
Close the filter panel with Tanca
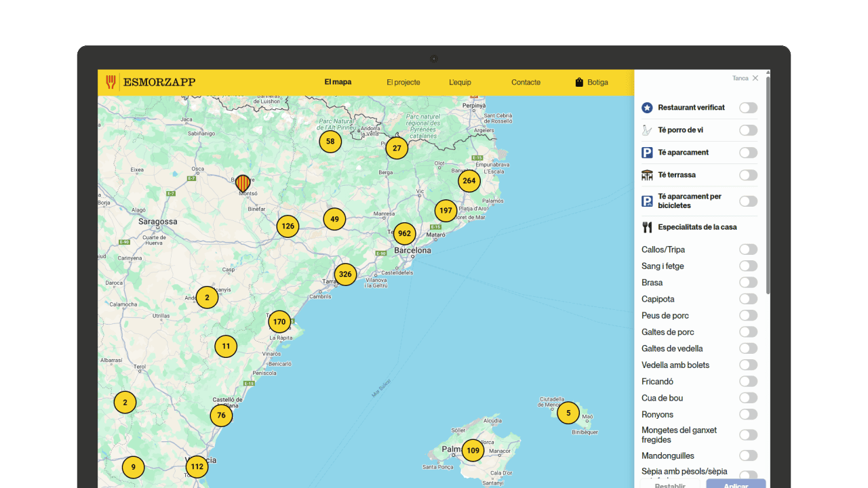[745, 78]
